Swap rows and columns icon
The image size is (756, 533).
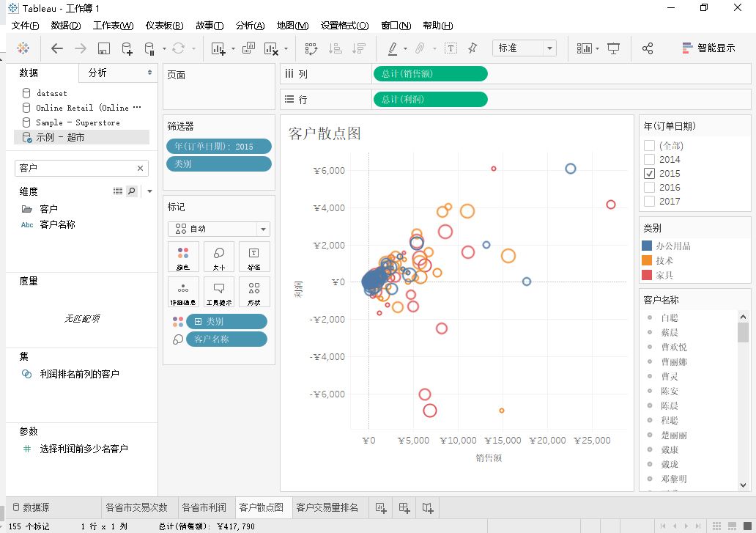pyautogui.click(x=311, y=48)
